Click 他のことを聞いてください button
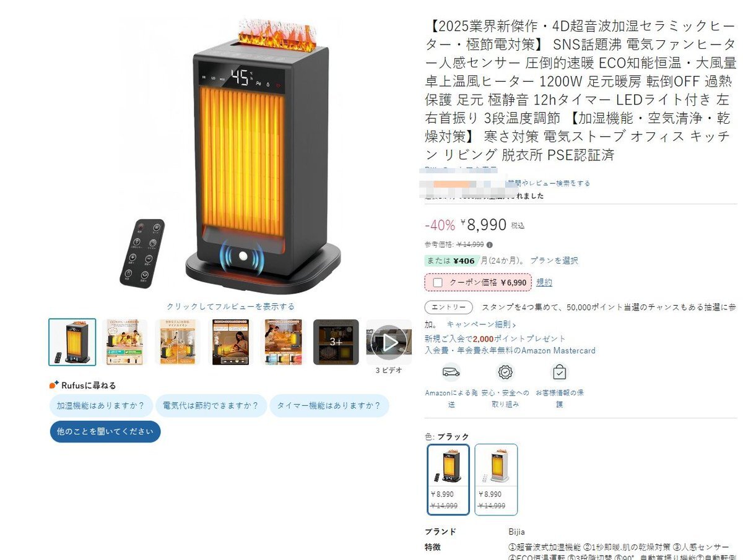Screen dimensions: 743x560 (x=105, y=432)
